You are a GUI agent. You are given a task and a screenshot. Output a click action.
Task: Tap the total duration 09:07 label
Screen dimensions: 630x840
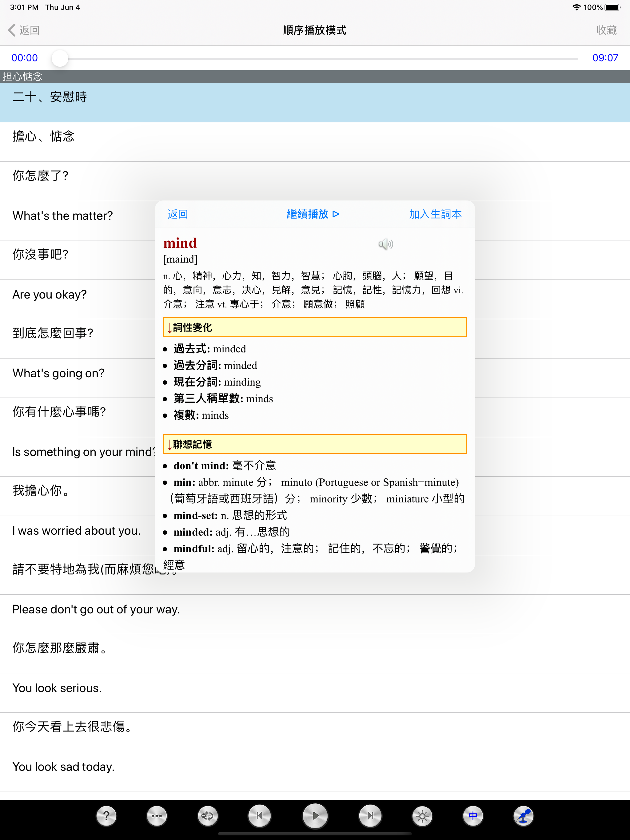pos(605,58)
